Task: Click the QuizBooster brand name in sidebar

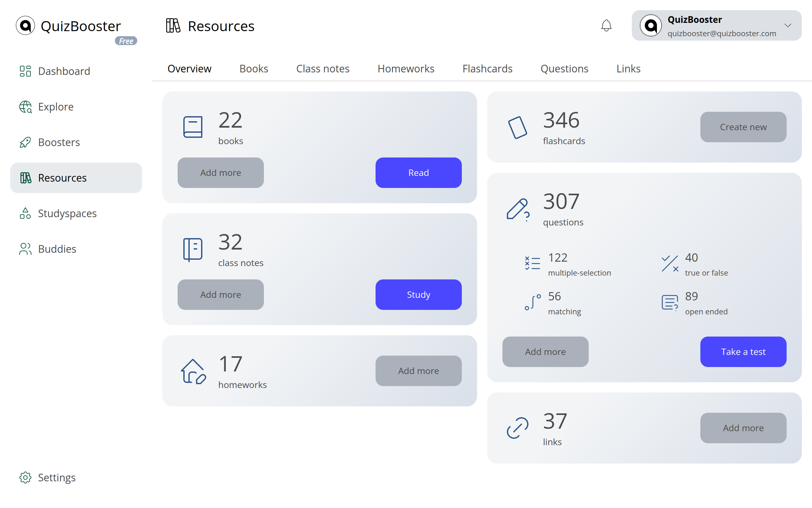Action: [x=81, y=26]
